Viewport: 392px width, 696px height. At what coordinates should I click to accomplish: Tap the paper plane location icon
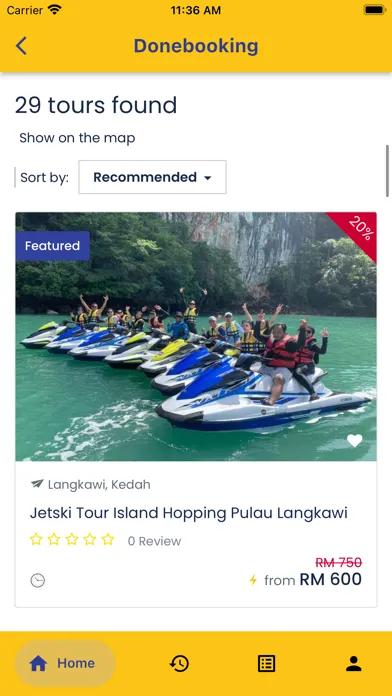[37, 484]
